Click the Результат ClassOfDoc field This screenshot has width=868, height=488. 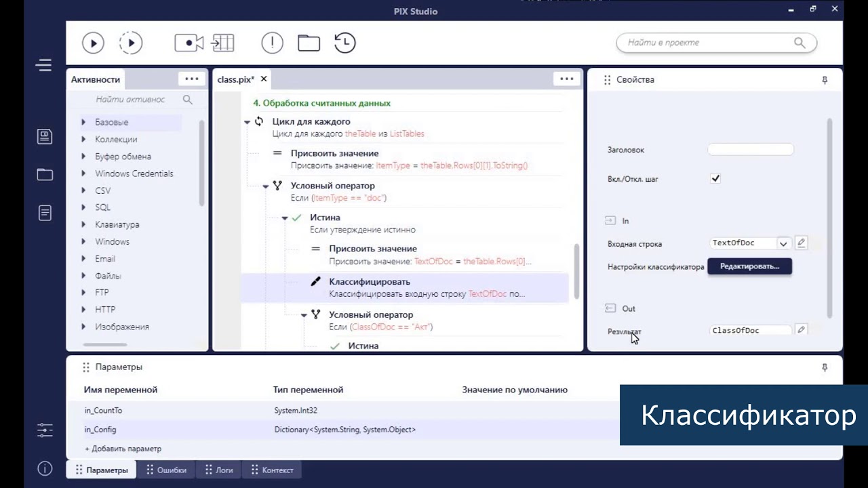pyautogui.click(x=751, y=330)
